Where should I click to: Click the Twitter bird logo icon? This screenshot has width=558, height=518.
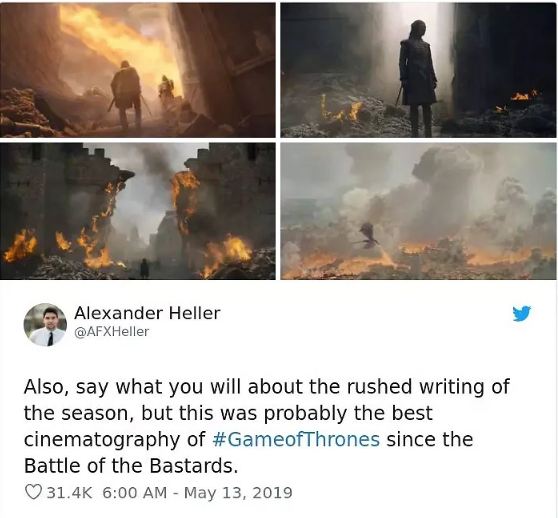click(x=522, y=313)
